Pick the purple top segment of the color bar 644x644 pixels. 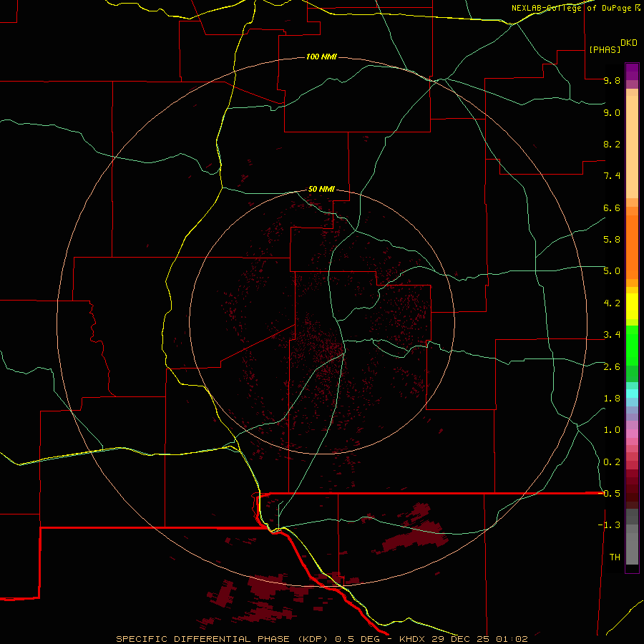click(632, 72)
